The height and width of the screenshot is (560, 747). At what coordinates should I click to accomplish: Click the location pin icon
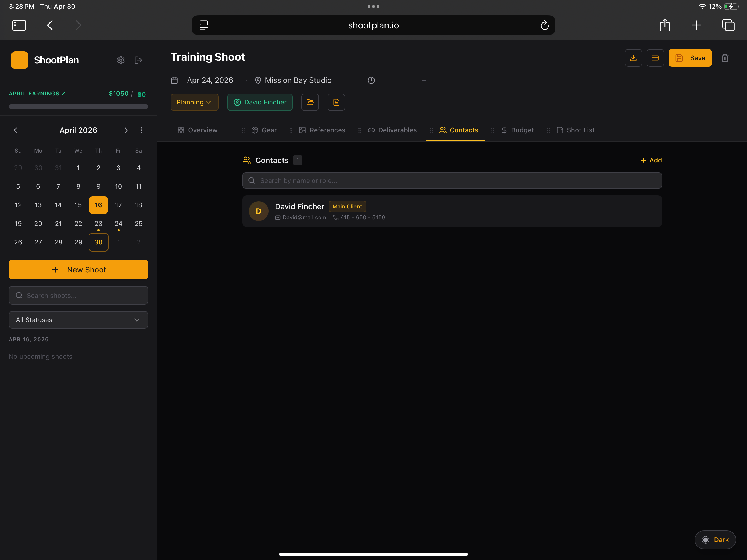tap(258, 80)
